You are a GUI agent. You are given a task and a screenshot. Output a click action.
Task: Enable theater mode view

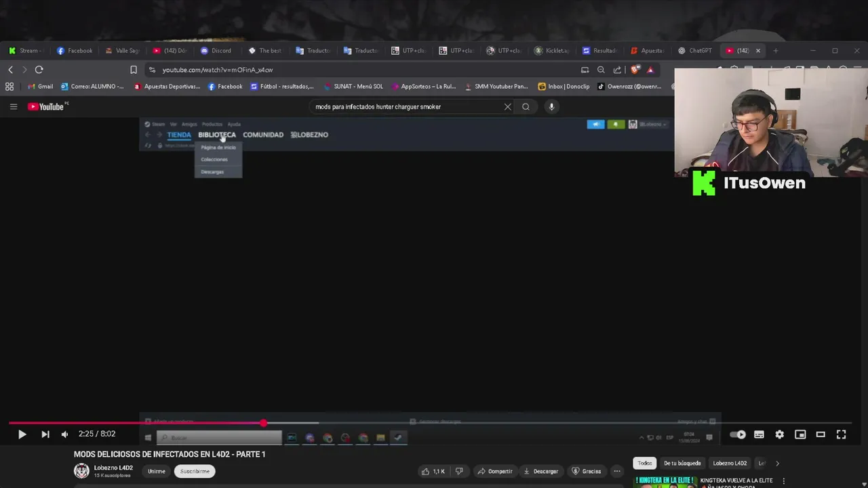821,434
